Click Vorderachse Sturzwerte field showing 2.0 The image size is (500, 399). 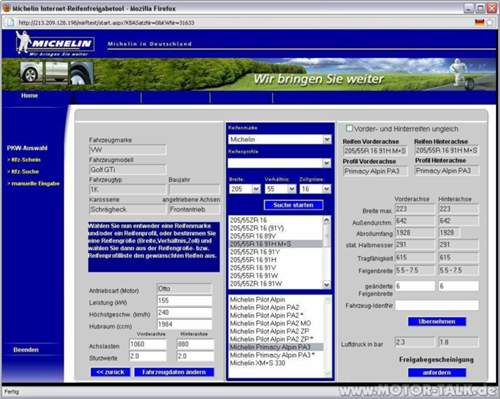(148, 356)
